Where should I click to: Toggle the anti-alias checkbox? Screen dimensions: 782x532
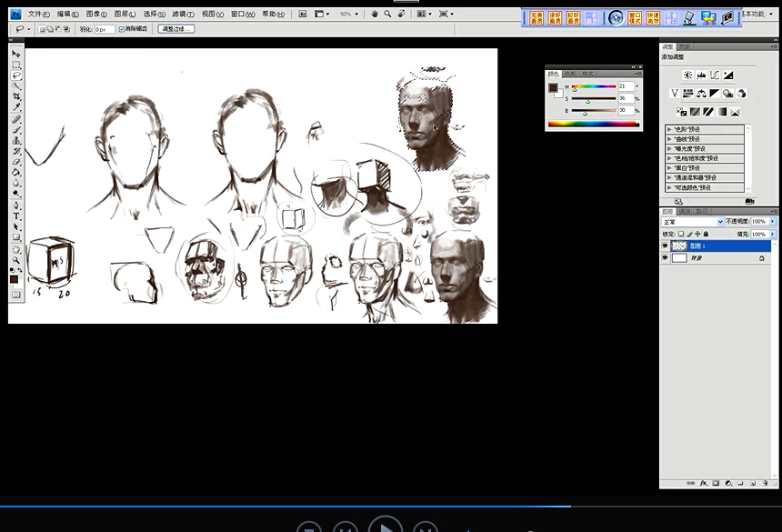coord(122,29)
